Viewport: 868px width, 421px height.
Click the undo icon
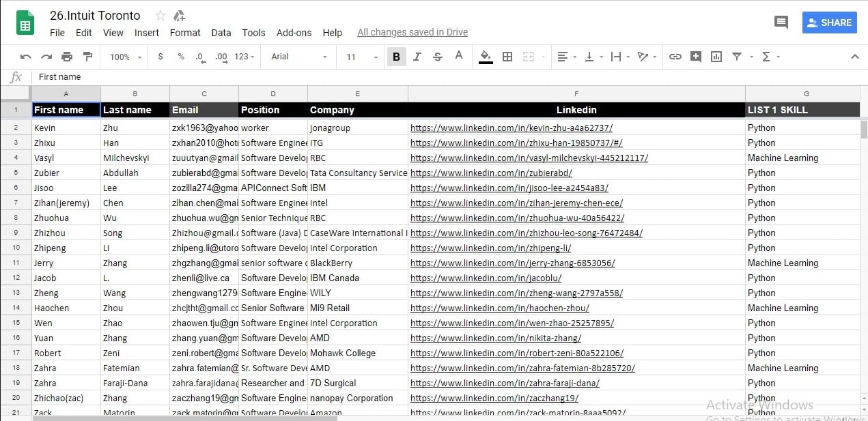coord(26,57)
